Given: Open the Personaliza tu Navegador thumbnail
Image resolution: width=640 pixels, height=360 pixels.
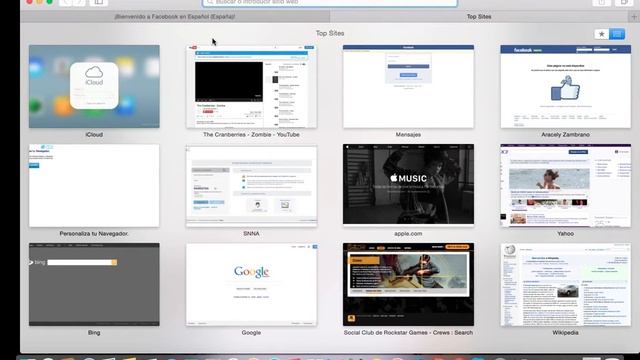Looking at the screenshot, I should pyautogui.click(x=94, y=186).
